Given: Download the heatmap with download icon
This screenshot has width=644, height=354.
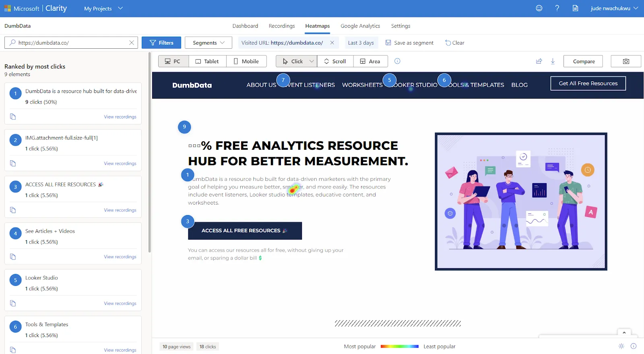Looking at the screenshot, I should click(553, 61).
